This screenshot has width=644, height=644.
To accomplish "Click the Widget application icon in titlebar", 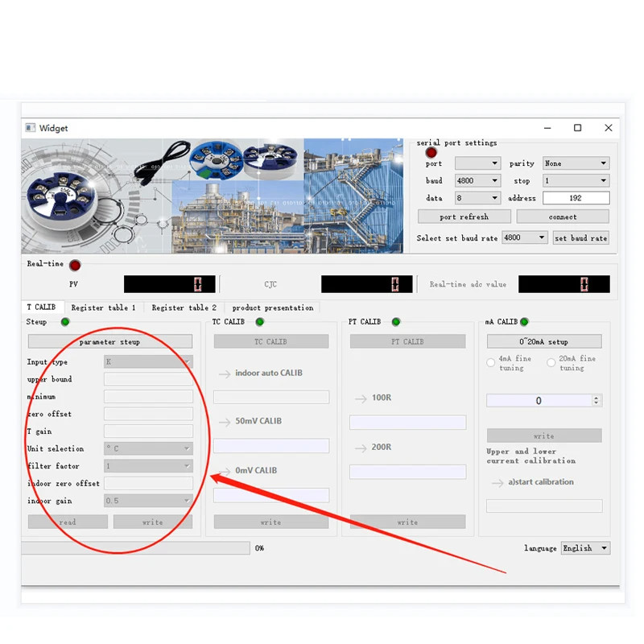I will tap(31, 128).
